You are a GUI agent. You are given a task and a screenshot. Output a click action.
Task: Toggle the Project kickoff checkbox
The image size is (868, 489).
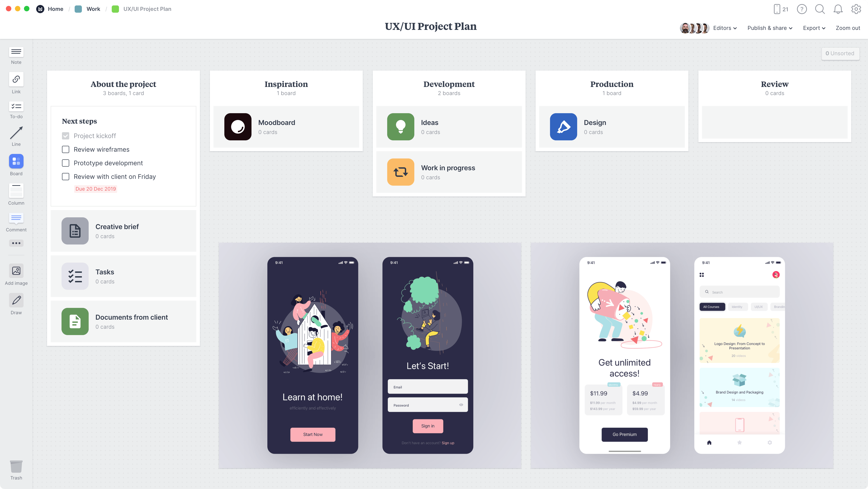pyautogui.click(x=66, y=136)
